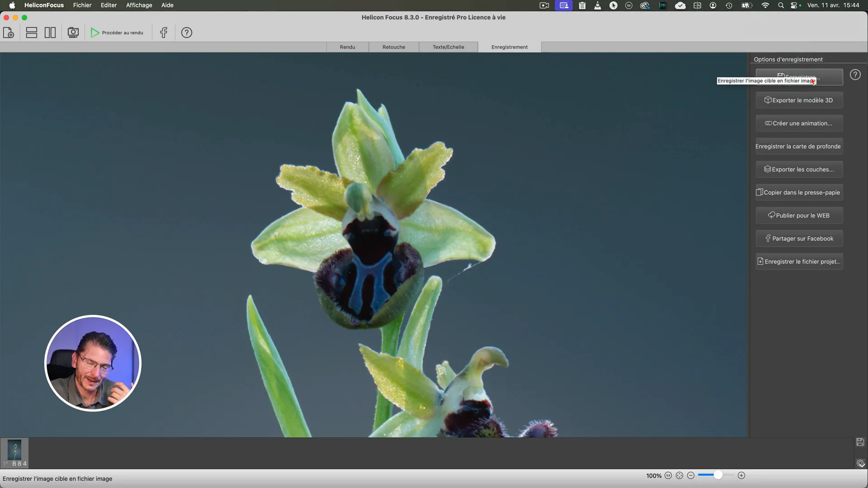
Task: Click Options d'enregistrement panel heading
Action: coord(788,59)
